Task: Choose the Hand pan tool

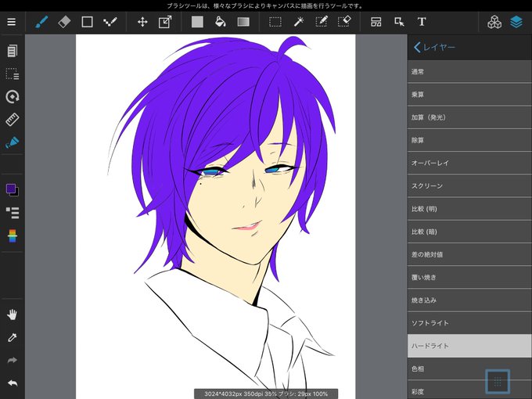Action: point(13,315)
